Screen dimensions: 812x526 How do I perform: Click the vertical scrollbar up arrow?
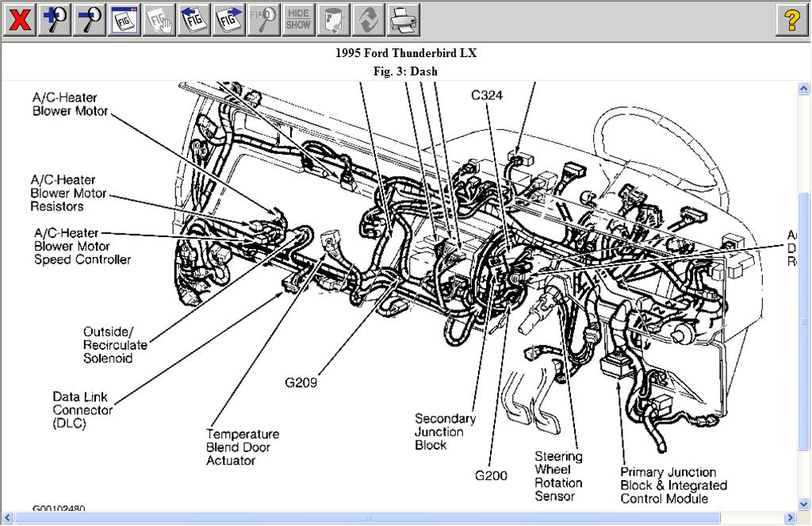click(803, 88)
